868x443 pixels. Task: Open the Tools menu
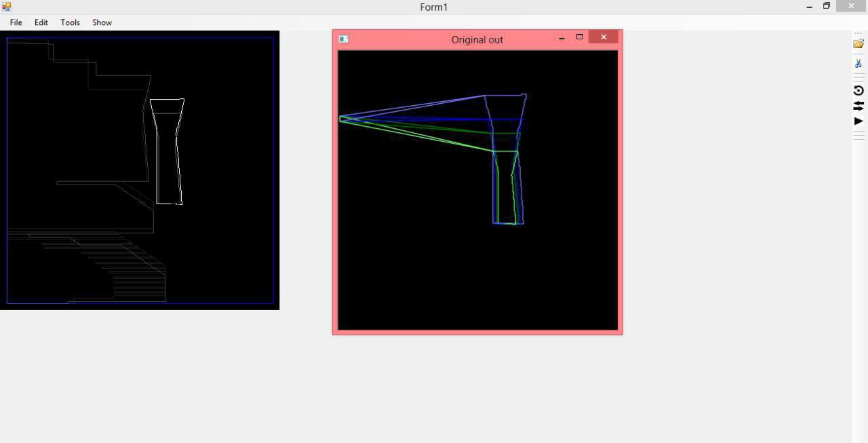pos(70,22)
